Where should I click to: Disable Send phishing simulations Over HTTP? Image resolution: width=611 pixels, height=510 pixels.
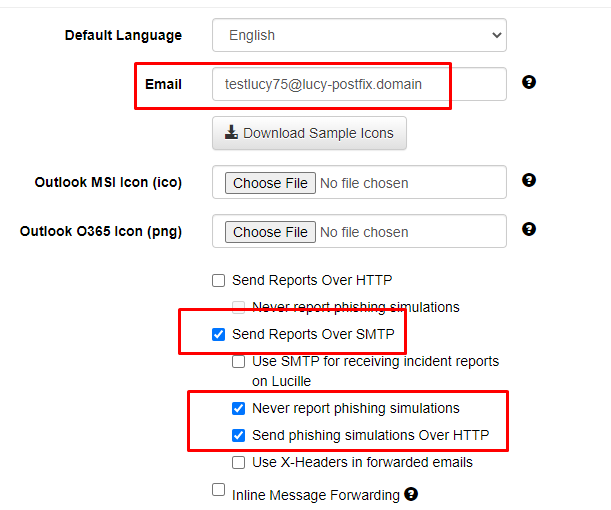[238, 435]
